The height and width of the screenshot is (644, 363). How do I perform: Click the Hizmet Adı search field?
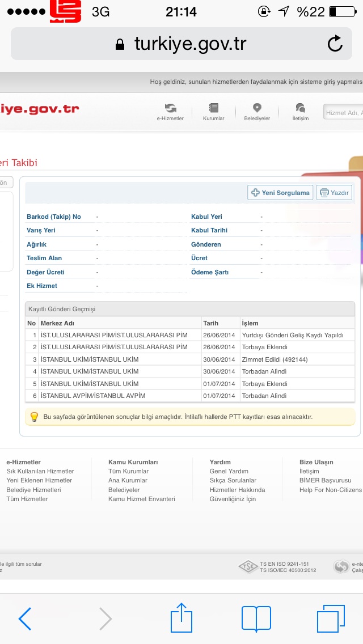[343, 113]
